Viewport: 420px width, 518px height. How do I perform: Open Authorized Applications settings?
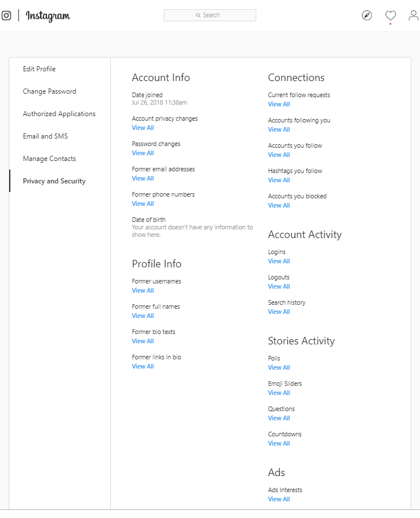tap(59, 114)
